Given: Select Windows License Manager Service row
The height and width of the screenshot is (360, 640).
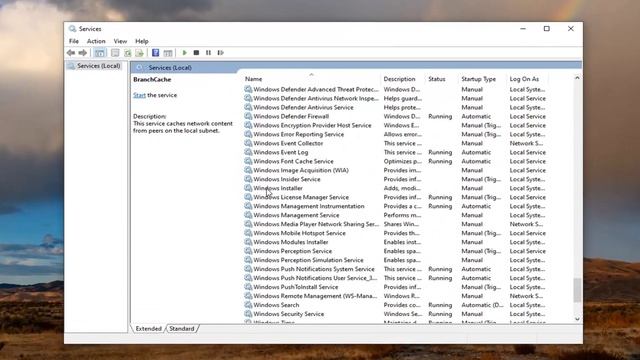Looking at the screenshot, I should [x=395, y=197].
